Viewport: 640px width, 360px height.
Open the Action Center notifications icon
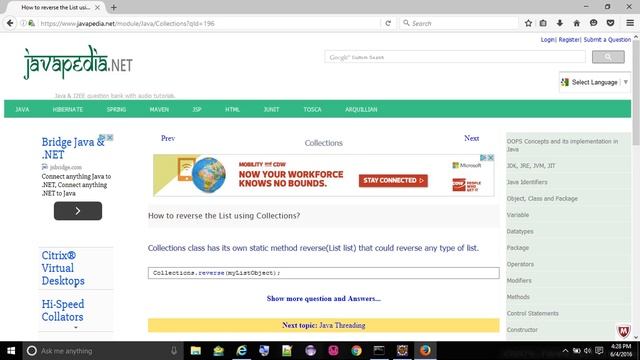coord(599,351)
